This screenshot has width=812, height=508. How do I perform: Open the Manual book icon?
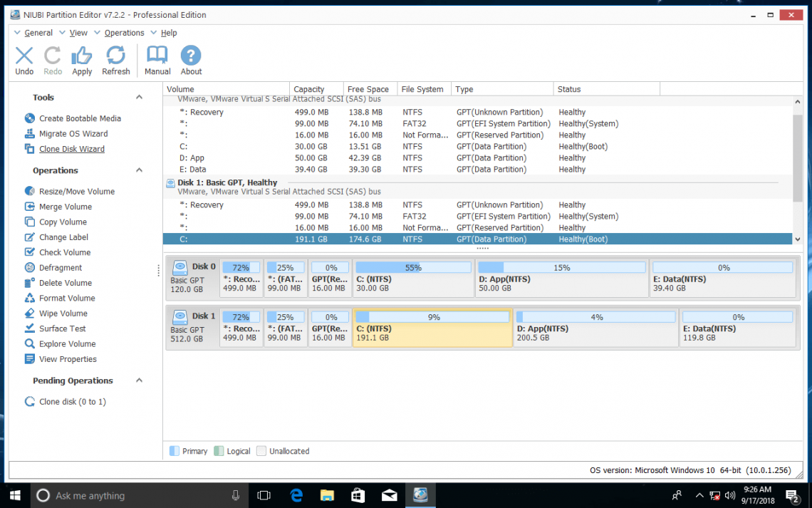click(x=157, y=56)
